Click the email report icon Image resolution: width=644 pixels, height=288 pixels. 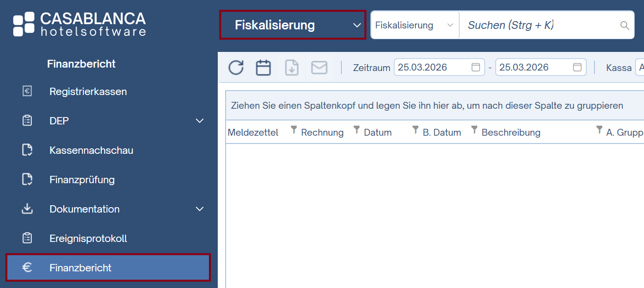click(x=319, y=67)
